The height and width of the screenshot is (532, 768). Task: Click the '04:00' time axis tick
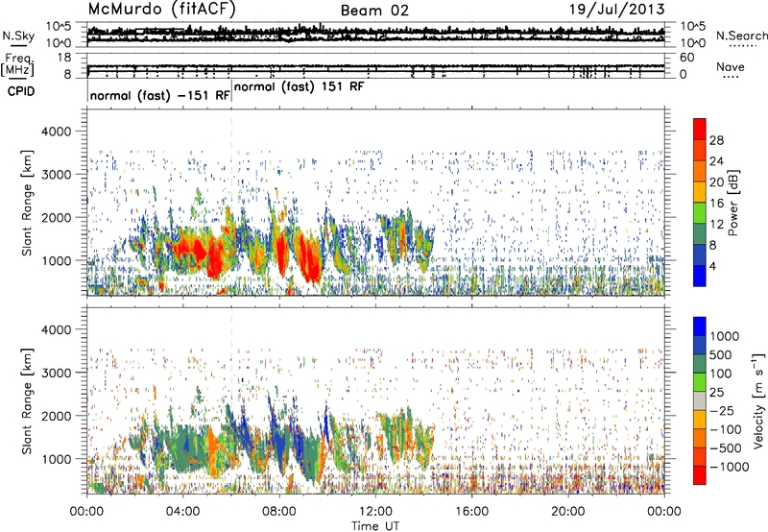coord(182,512)
